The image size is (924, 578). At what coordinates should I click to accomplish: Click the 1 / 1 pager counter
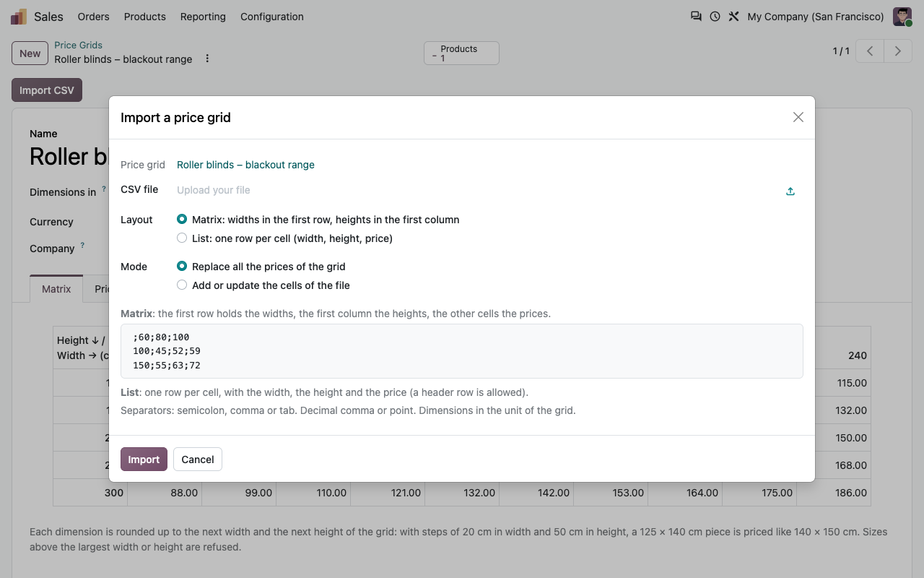(x=841, y=51)
